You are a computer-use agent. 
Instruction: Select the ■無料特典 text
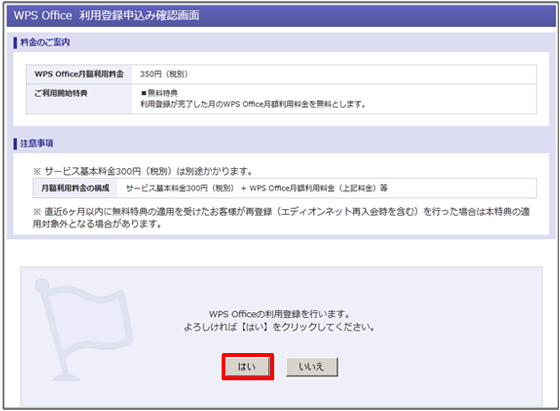click(159, 93)
